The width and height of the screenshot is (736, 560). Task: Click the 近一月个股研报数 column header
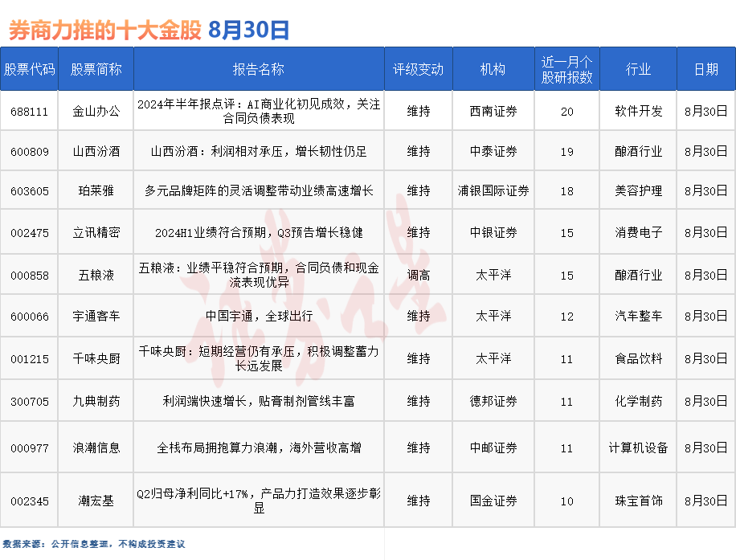[x=566, y=69]
